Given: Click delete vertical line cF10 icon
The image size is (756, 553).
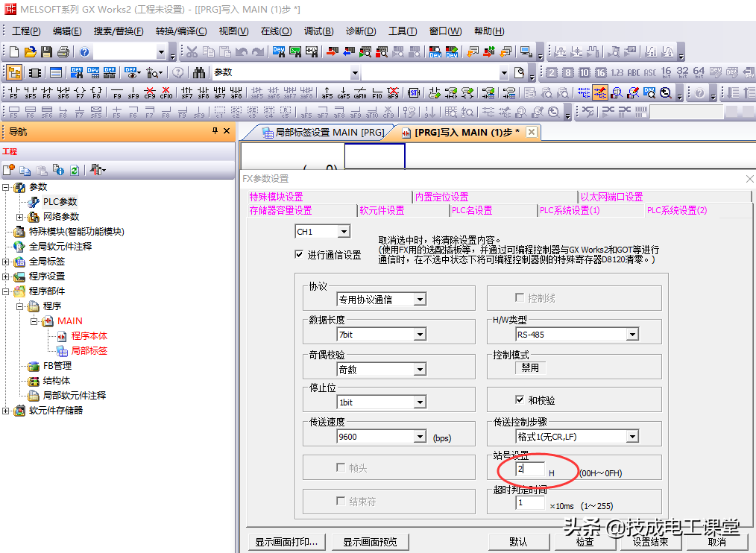Looking at the screenshot, I should point(166,93).
